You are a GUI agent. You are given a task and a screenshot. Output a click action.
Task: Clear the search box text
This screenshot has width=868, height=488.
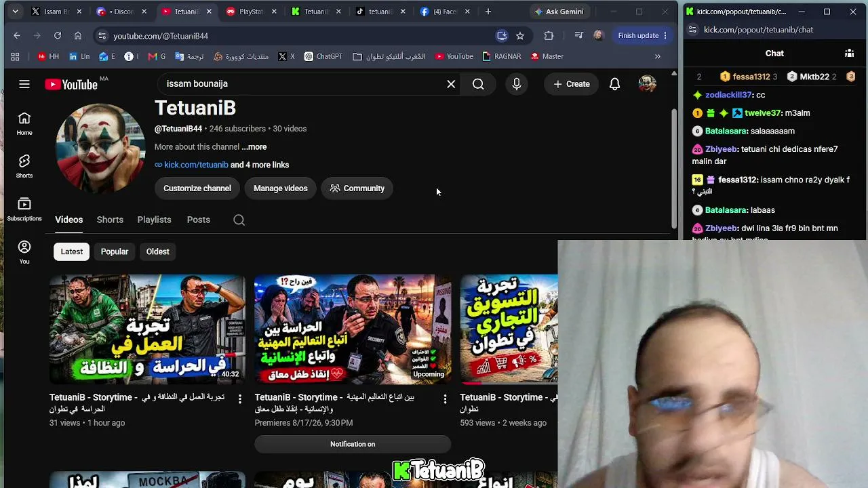451,84
